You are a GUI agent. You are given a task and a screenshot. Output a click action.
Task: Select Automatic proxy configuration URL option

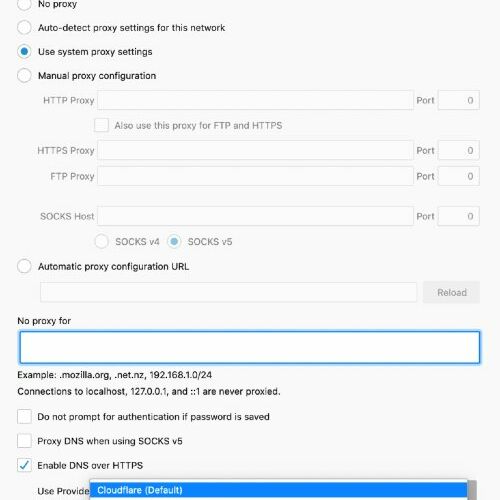coord(24,266)
